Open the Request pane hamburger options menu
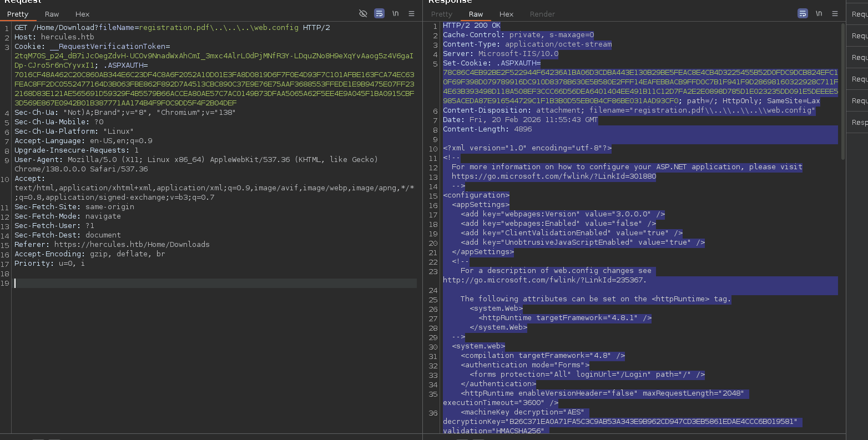The width and height of the screenshot is (868, 440). tap(411, 13)
